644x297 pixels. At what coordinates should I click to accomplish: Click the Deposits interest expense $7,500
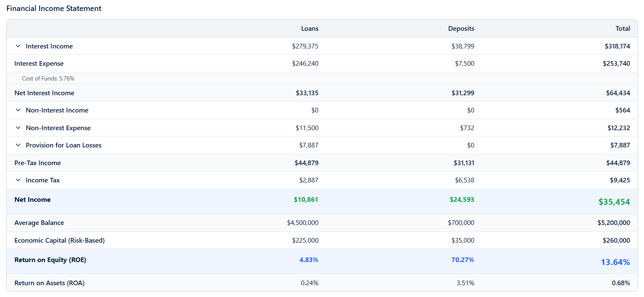click(464, 64)
